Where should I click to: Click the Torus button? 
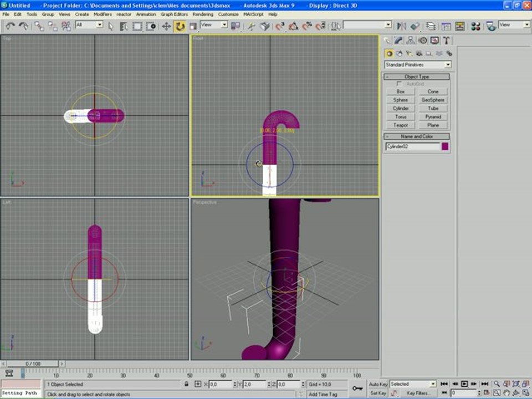point(400,117)
